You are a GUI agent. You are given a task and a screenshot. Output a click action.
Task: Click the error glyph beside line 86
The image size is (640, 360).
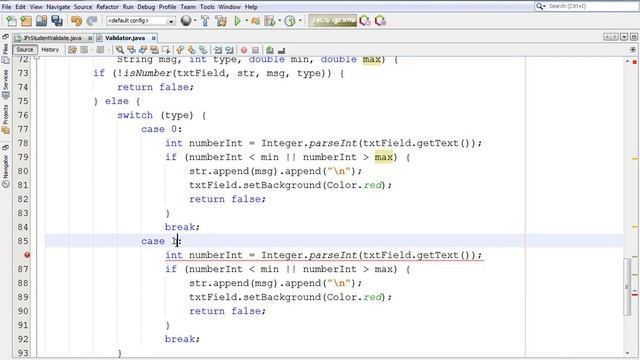[27, 255]
